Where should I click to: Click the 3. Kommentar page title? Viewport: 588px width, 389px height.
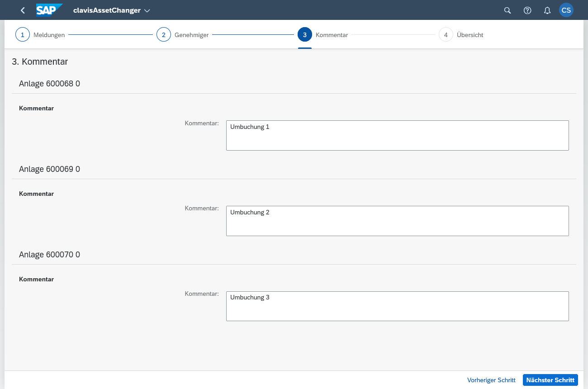pyautogui.click(x=40, y=62)
